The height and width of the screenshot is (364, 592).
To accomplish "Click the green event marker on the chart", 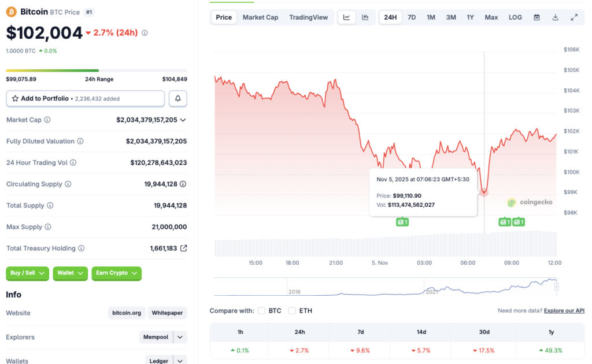I will 402,221.
